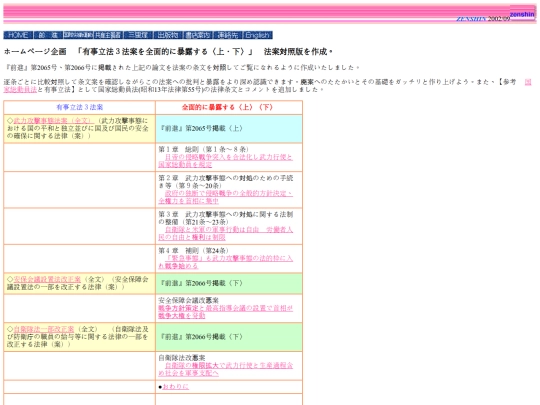Open the 国家総動員法 reference link
The image size is (540, 405).
tap(20, 90)
